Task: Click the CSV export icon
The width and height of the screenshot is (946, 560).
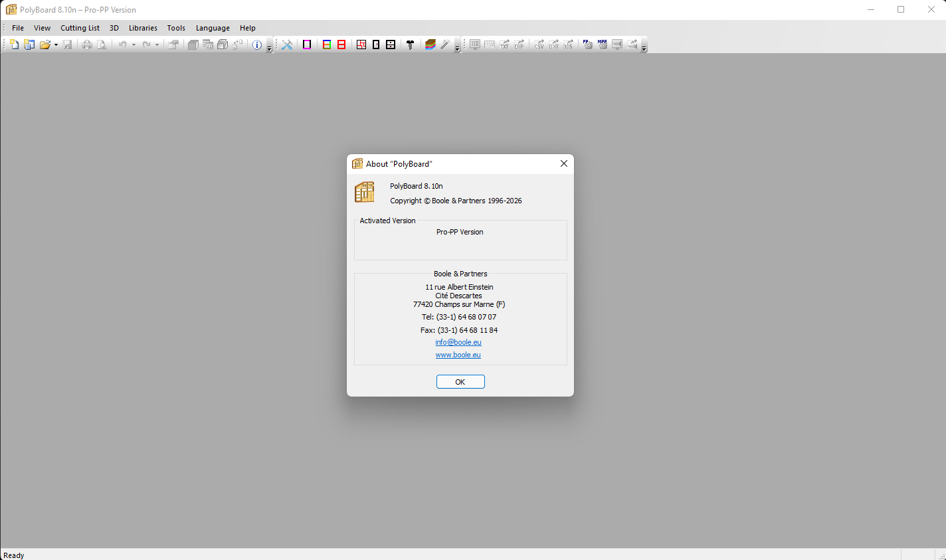Action: tap(539, 45)
